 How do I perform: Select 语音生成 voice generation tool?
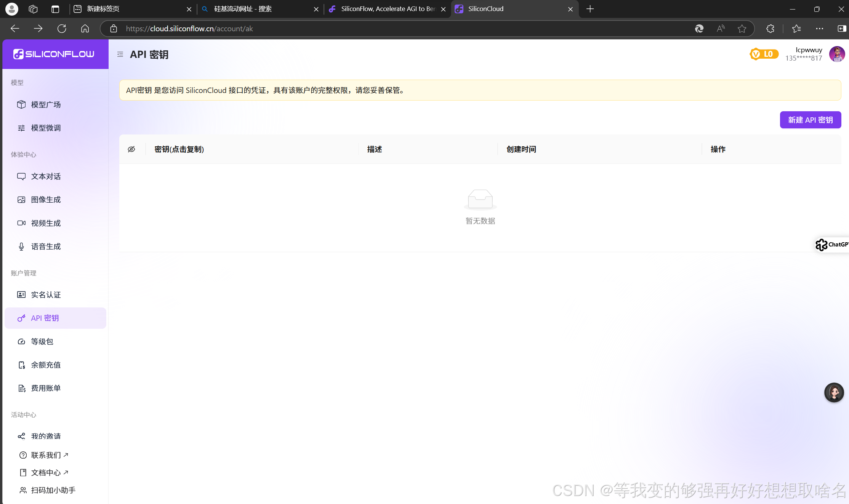click(x=45, y=246)
